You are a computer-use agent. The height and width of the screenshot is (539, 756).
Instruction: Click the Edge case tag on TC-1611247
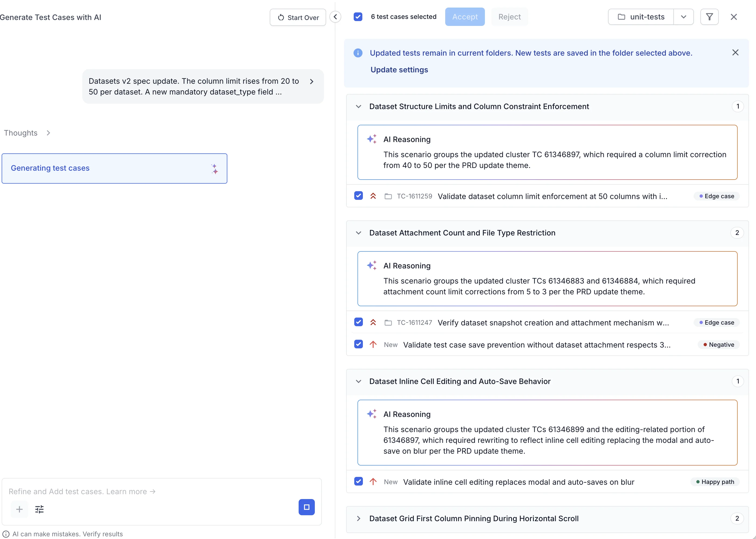(x=717, y=323)
